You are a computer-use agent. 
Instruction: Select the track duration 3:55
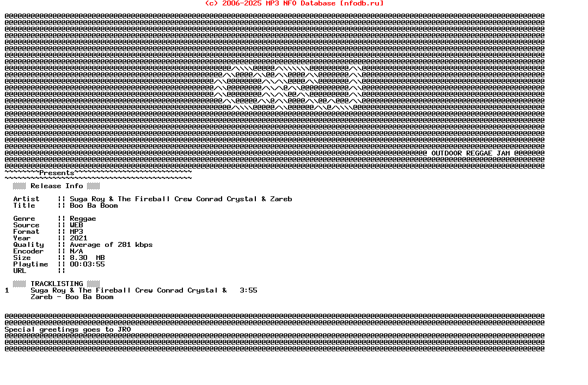point(248,290)
